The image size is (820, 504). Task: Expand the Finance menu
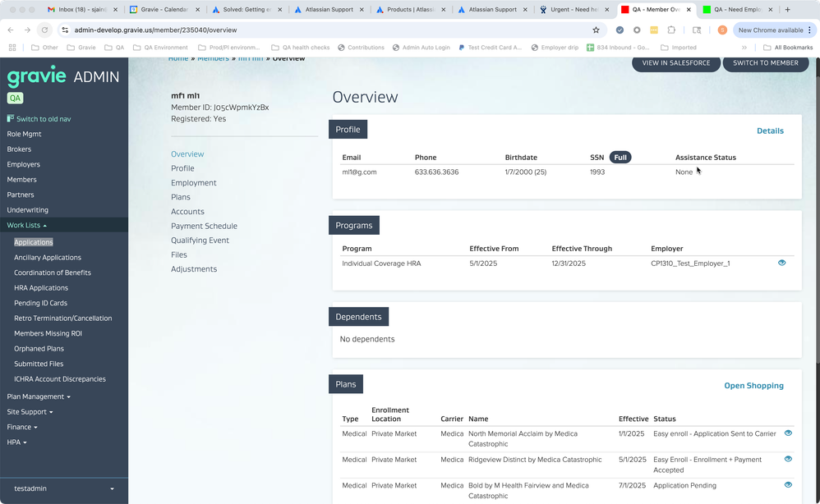point(22,427)
